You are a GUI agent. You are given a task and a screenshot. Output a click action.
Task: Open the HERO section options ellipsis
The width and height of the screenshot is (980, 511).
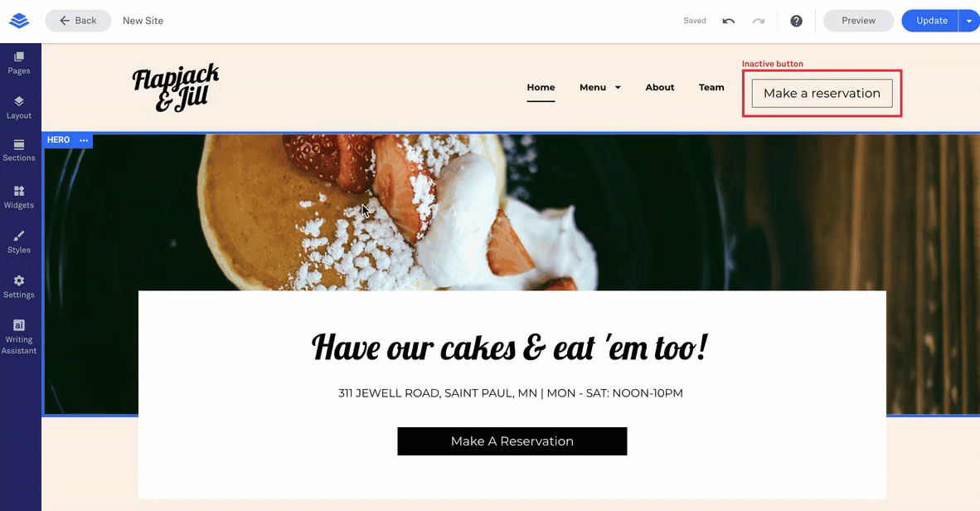pyautogui.click(x=84, y=140)
